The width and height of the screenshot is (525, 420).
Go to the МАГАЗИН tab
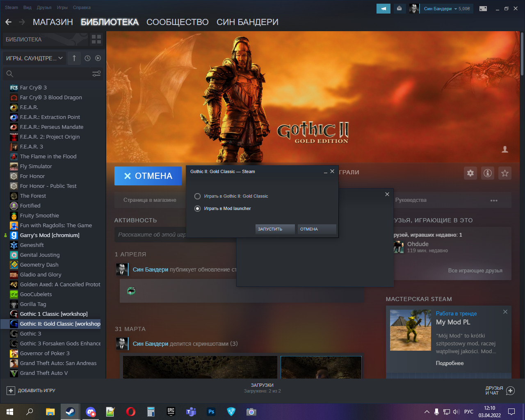pos(53,22)
